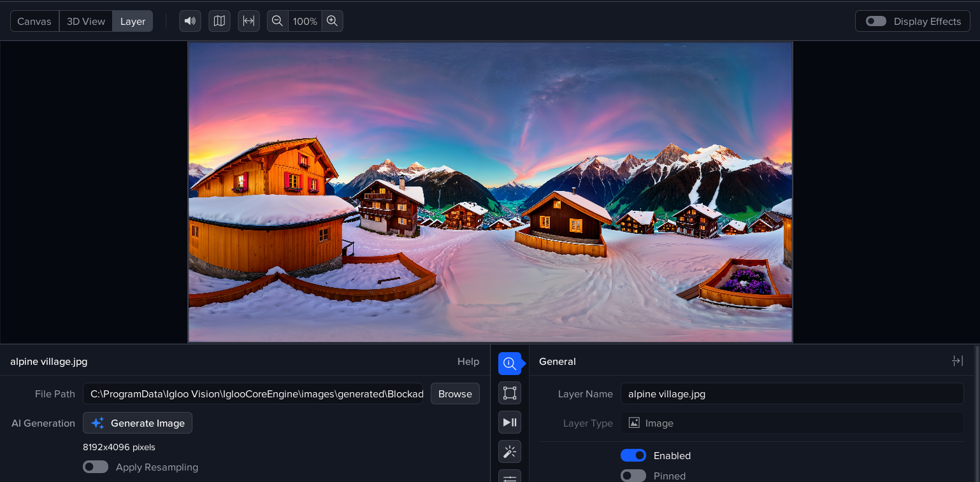This screenshot has width=980, height=482.
Task: Open the transform bounding box icon
Action: click(x=509, y=393)
